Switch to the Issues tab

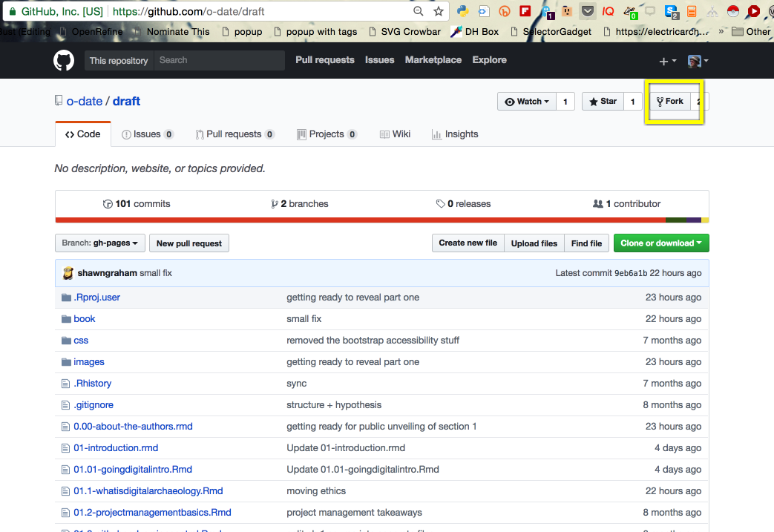tap(148, 134)
